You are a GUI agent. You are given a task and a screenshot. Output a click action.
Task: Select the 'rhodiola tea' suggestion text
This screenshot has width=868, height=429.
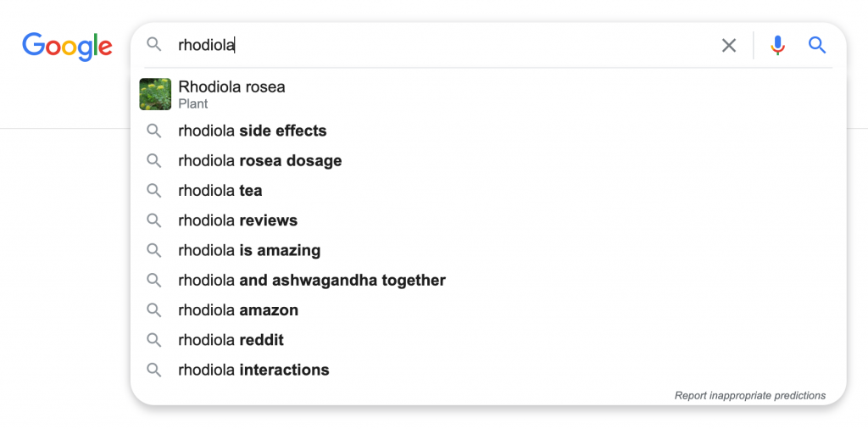[x=220, y=191]
